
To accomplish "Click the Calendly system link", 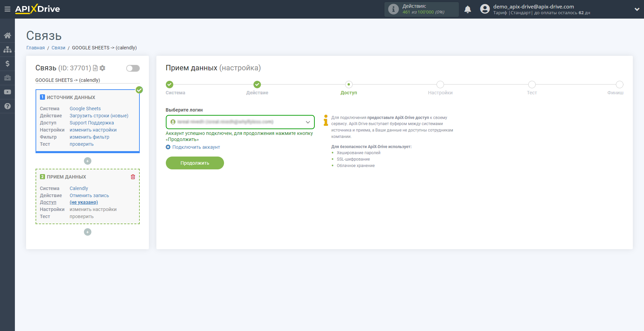I will (x=79, y=188).
